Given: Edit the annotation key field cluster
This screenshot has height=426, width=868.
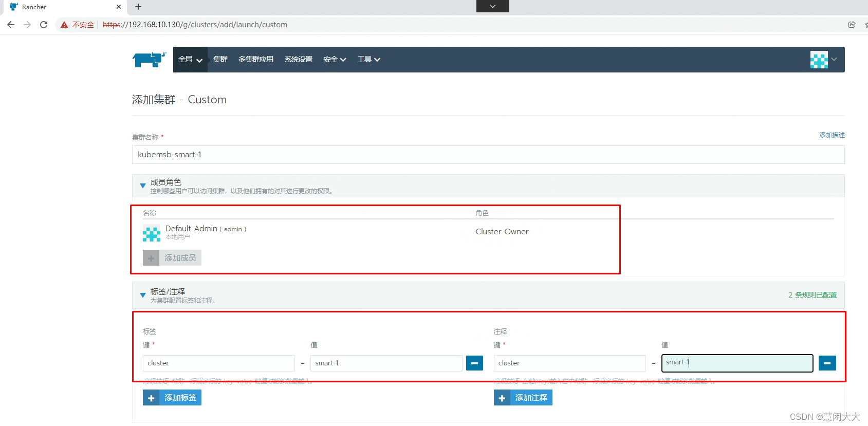Looking at the screenshot, I should (x=569, y=363).
